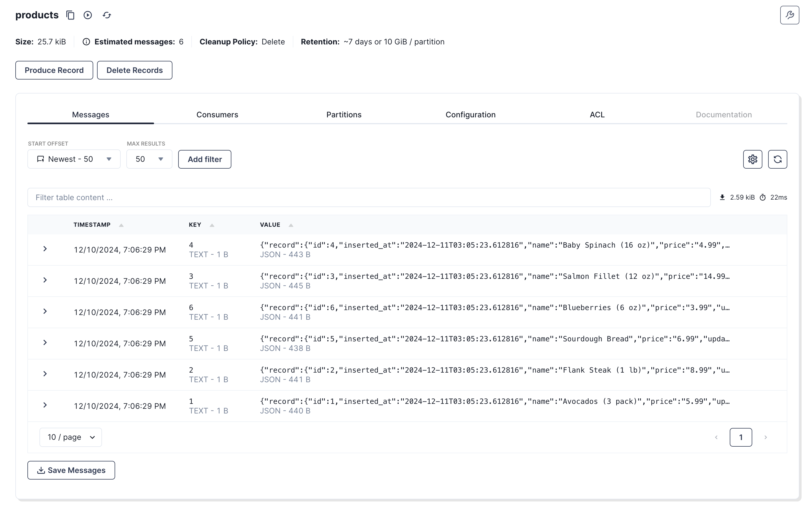Viewport: 812px width, 516px height.
Task: Click the Save Messages button
Action: (x=71, y=470)
